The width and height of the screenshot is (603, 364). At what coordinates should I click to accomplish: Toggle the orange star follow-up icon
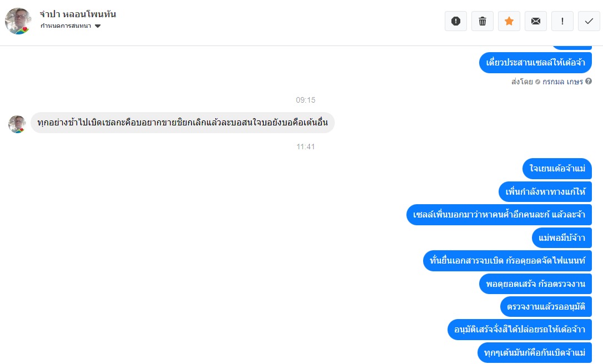[x=509, y=21]
